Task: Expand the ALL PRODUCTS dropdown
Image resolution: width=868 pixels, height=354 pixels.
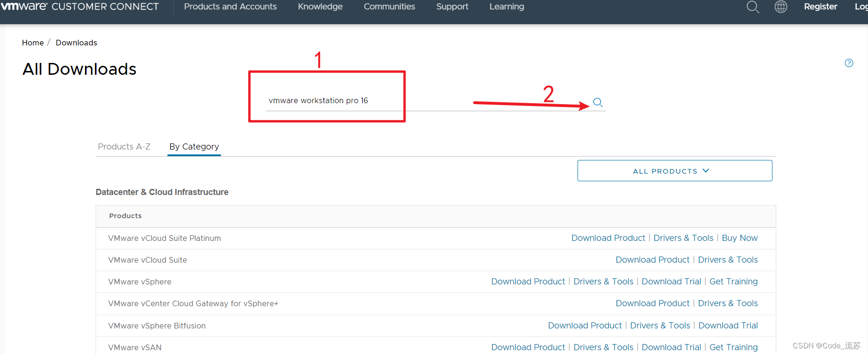Action: (x=675, y=171)
